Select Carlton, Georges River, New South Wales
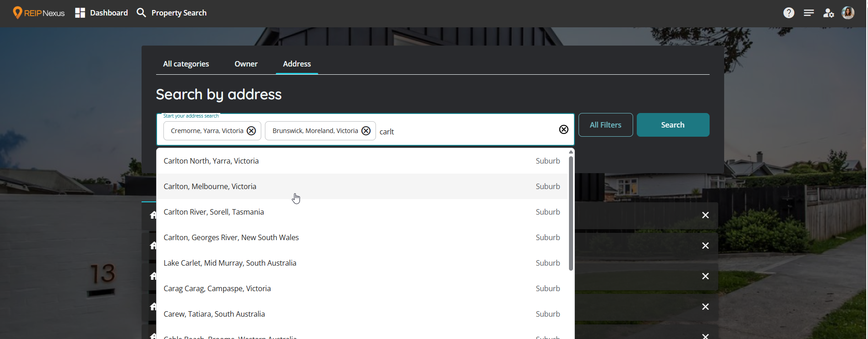The width and height of the screenshot is (868, 339). pos(231,237)
